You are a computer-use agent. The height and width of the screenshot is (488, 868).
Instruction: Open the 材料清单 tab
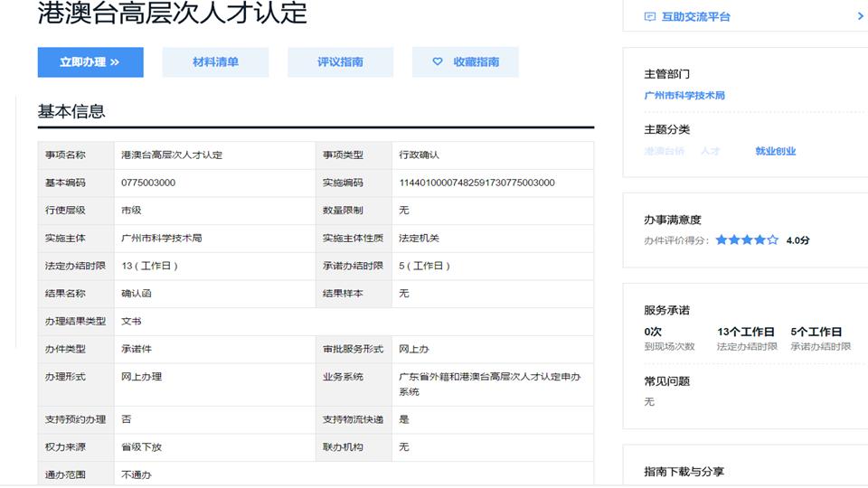tap(215, 62)
